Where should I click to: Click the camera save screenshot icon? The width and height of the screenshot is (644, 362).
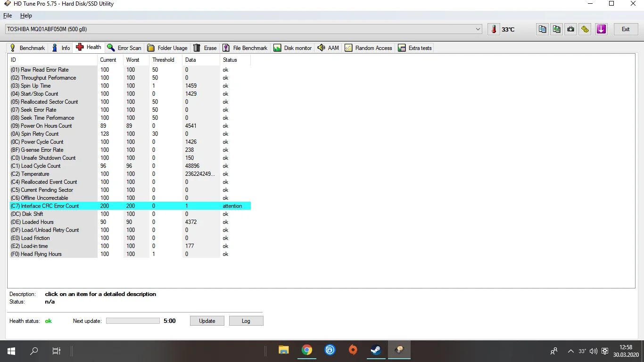point(571,29)
